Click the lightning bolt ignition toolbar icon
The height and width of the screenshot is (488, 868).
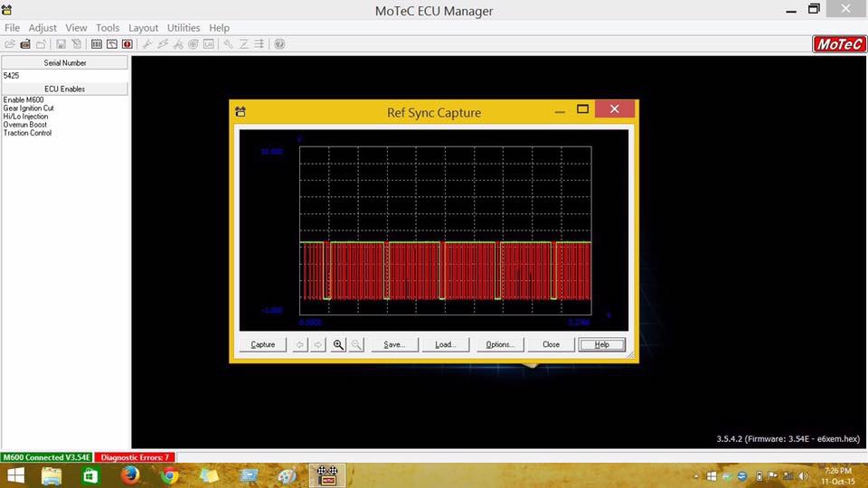[163, 44]
